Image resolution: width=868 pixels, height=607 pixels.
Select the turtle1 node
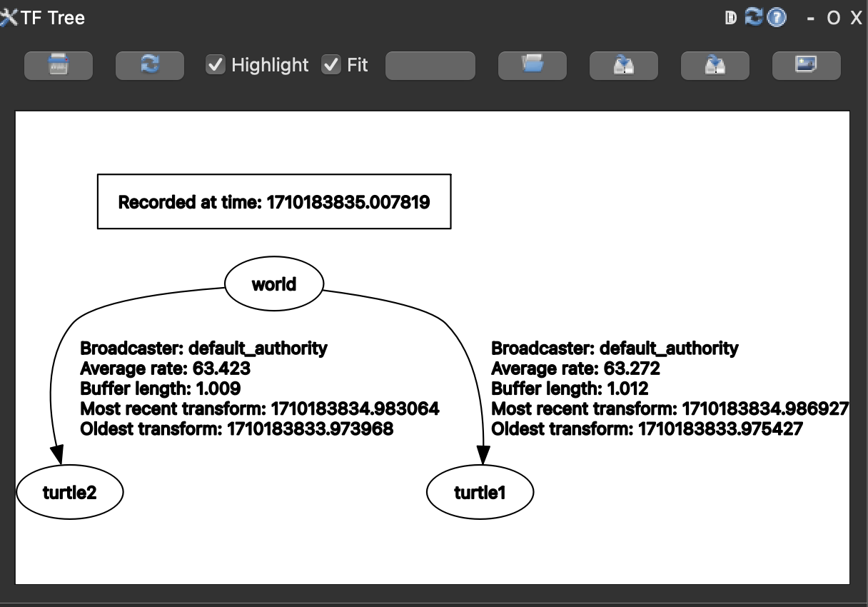[x=480, y=491]
